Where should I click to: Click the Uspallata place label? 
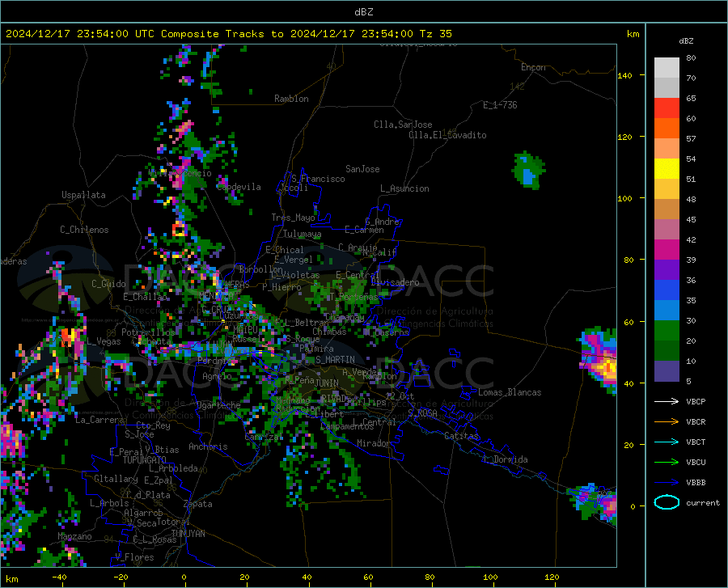coord(83,195)
